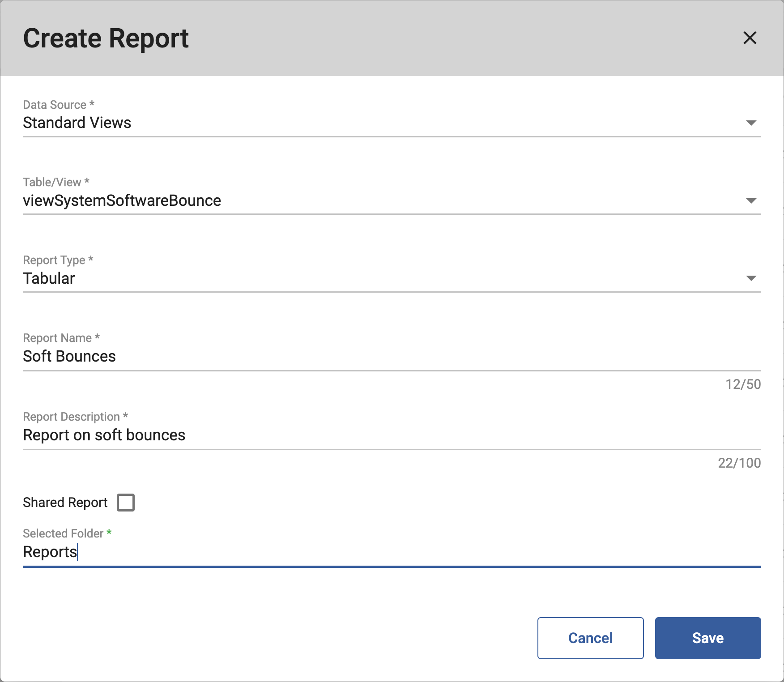Click the 'Data Source' field label

click(55, 105)
